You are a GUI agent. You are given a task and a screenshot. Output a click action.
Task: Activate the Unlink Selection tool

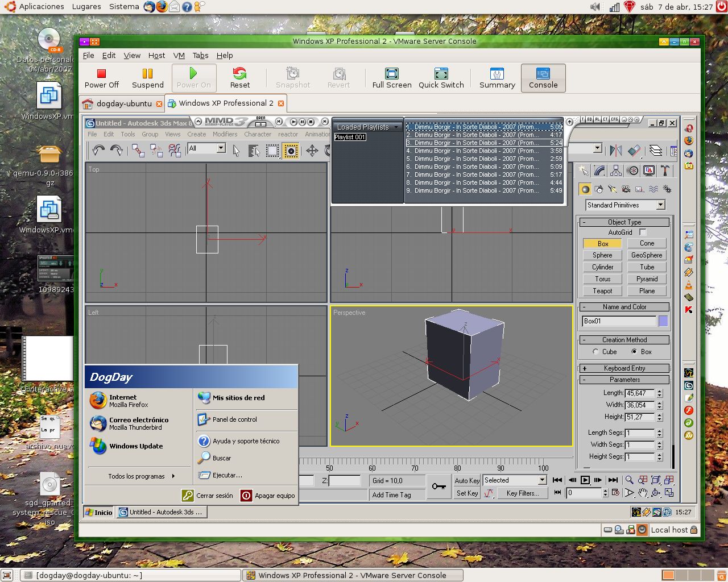pos(156,150)
